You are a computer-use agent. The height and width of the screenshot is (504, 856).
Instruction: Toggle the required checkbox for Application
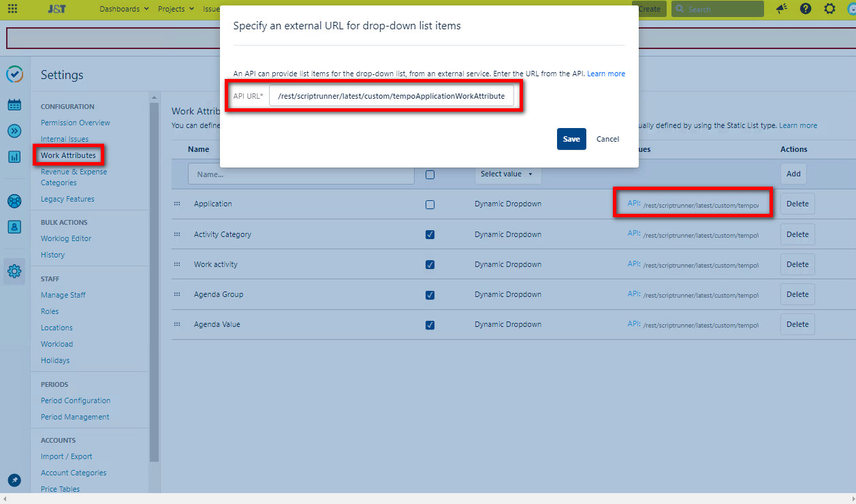[x=430, y=204]
